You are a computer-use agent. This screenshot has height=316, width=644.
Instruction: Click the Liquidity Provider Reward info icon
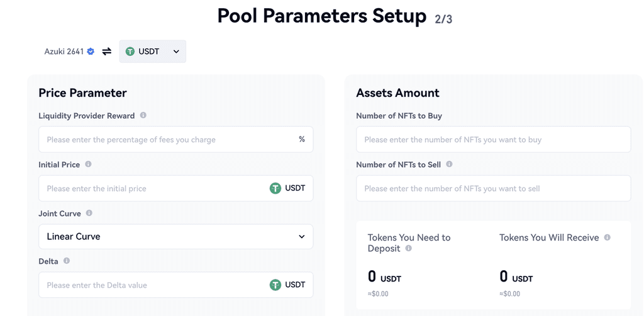143,116
